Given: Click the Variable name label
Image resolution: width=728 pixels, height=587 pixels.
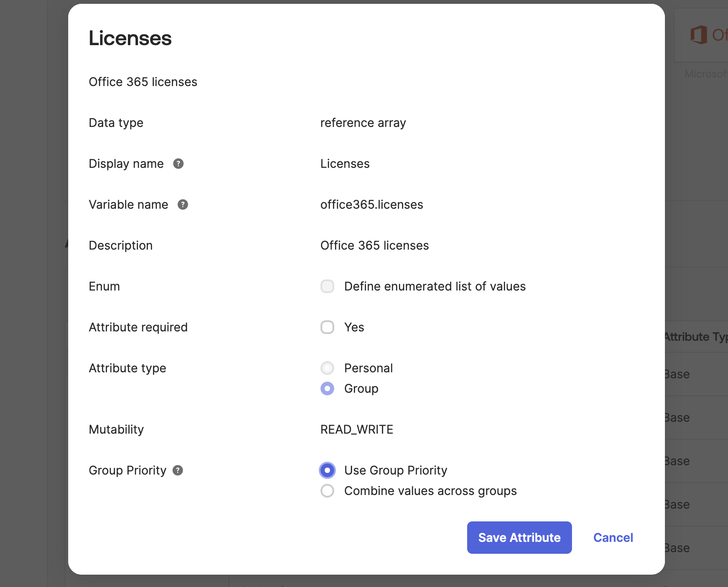Looking at the screenshot, I should 128,204.
